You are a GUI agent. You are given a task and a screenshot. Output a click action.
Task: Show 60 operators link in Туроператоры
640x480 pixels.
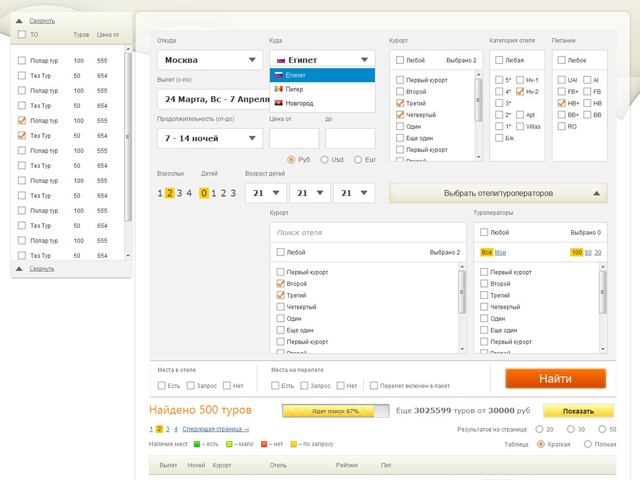(588, 253)
